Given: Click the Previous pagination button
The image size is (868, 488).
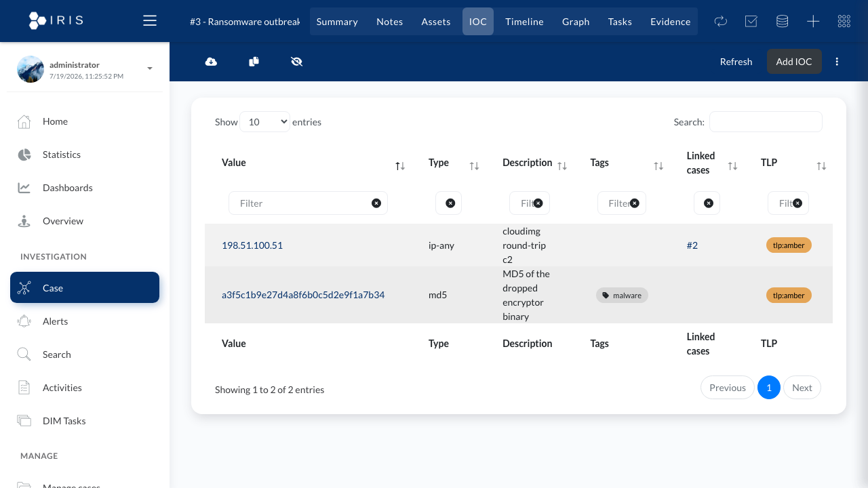Looking at the screenshot, I should click(728, 388).
